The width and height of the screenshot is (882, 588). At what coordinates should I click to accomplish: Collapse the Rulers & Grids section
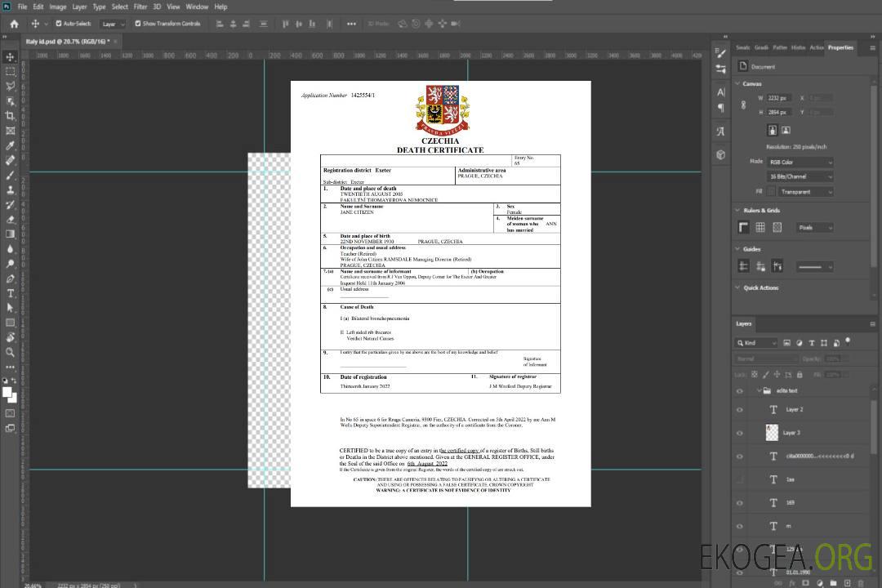(738, 211)
